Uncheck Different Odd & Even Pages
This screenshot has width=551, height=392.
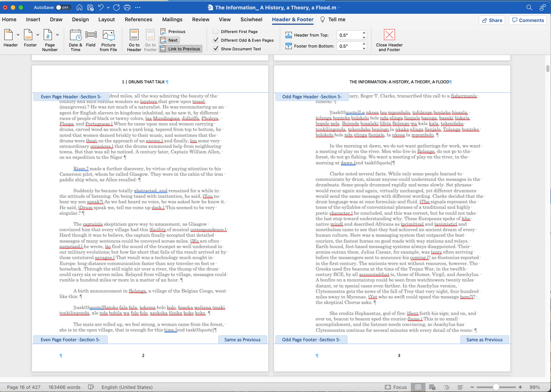click(x=215, y=40)
